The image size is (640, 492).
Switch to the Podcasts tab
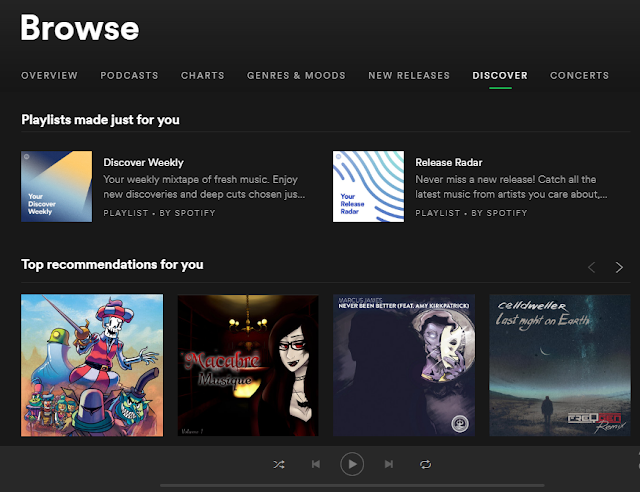point(129,76)
